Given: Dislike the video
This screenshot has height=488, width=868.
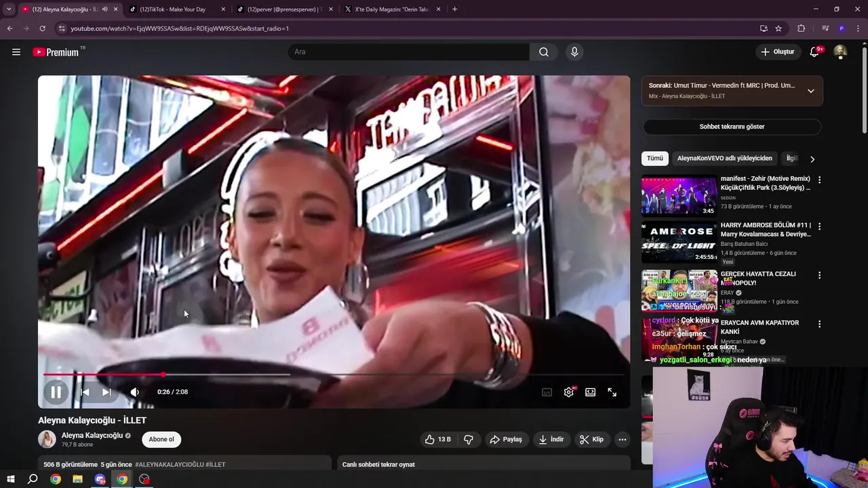Looking at the screenshot, I should click(469, 439).
